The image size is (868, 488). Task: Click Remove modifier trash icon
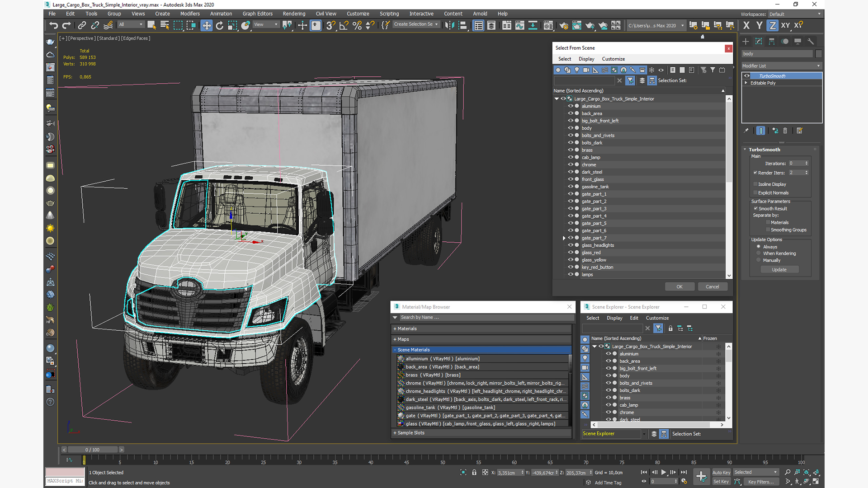(785, 131)
